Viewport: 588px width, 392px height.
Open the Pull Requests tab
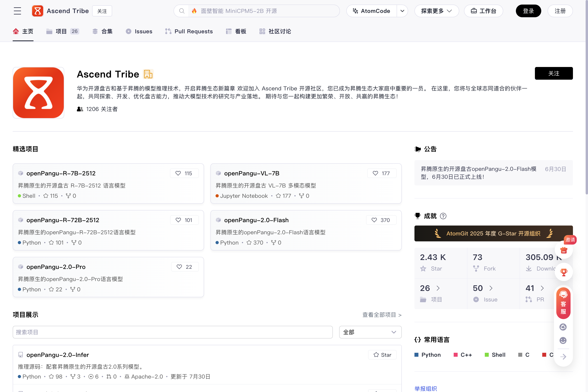coord(189,32)
